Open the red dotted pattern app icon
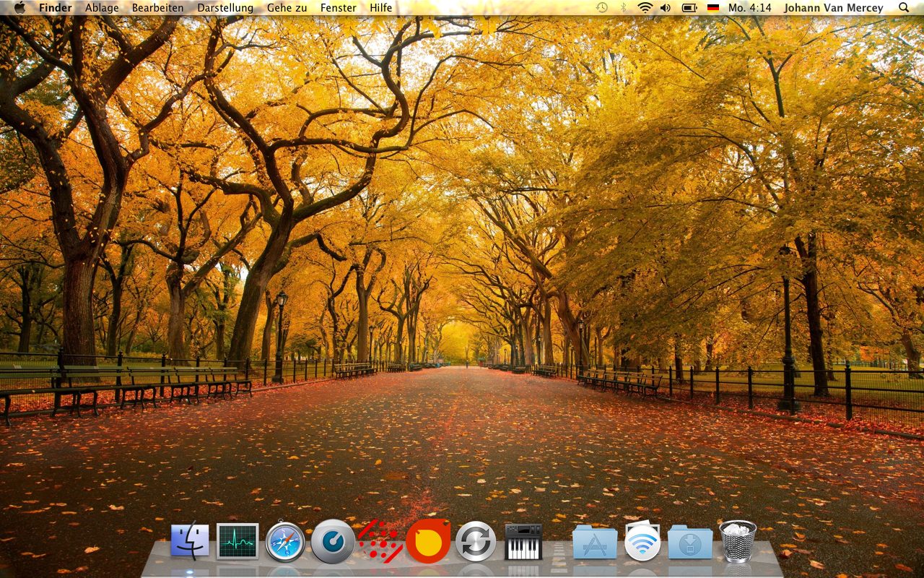Screen dimensions: 924x578 pos(380,541)
